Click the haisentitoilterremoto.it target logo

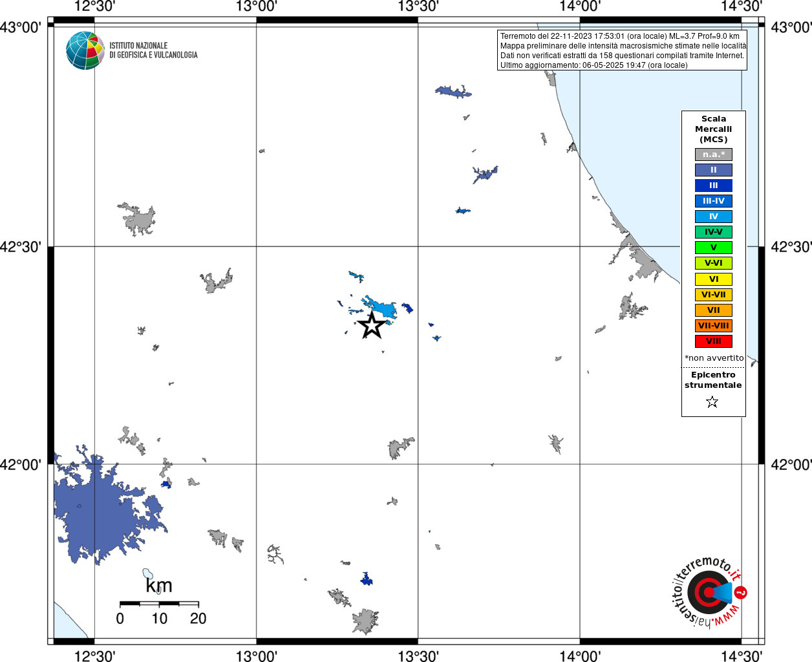709,592
